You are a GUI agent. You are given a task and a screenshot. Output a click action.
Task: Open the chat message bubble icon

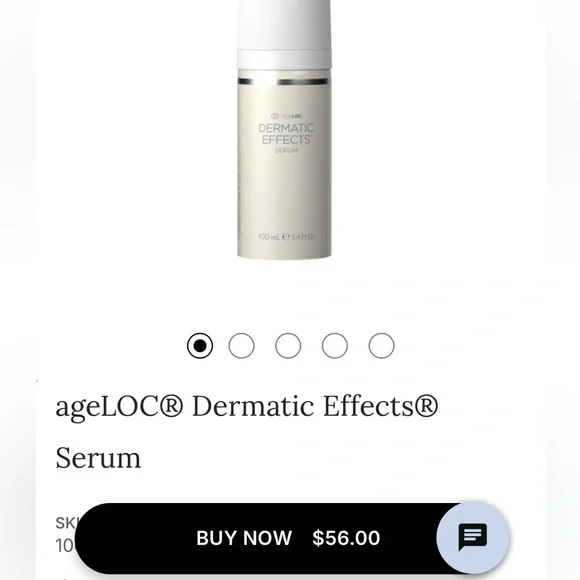click(473, 537)
